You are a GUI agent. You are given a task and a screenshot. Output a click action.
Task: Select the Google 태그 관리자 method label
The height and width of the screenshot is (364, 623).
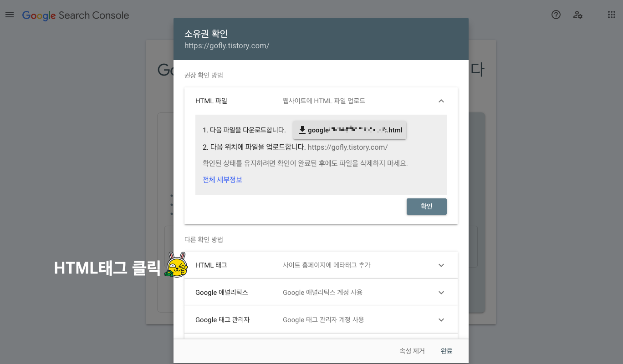(x=223, y=320)
